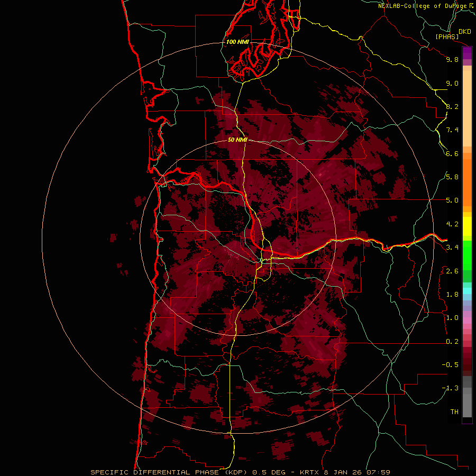Click the (KDP) abbreviation in the bottom caption
This screenshot has height=476, width=476.
click(236, 472)
